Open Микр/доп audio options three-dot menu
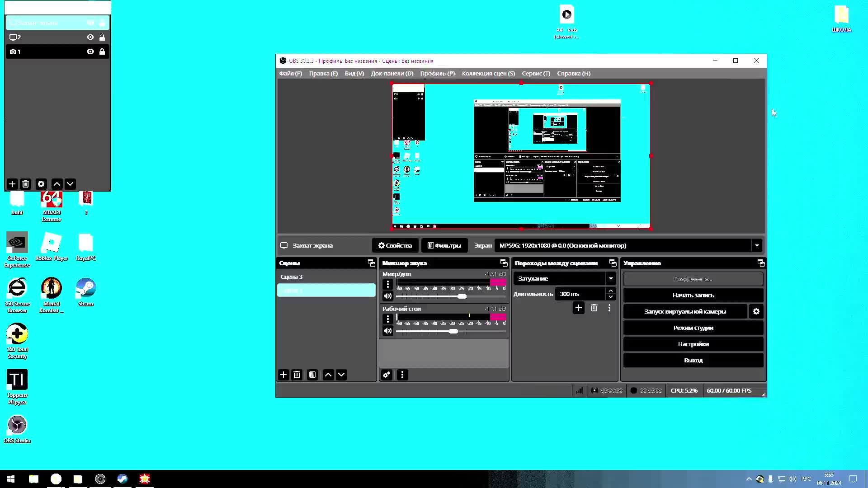This screenshot has height=488, width=868. pos(387,284)
